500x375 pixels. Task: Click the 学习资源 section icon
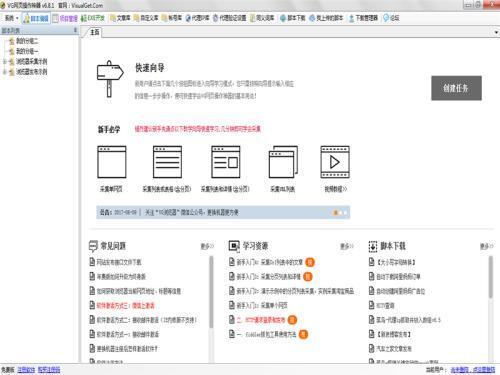[234, 246]
